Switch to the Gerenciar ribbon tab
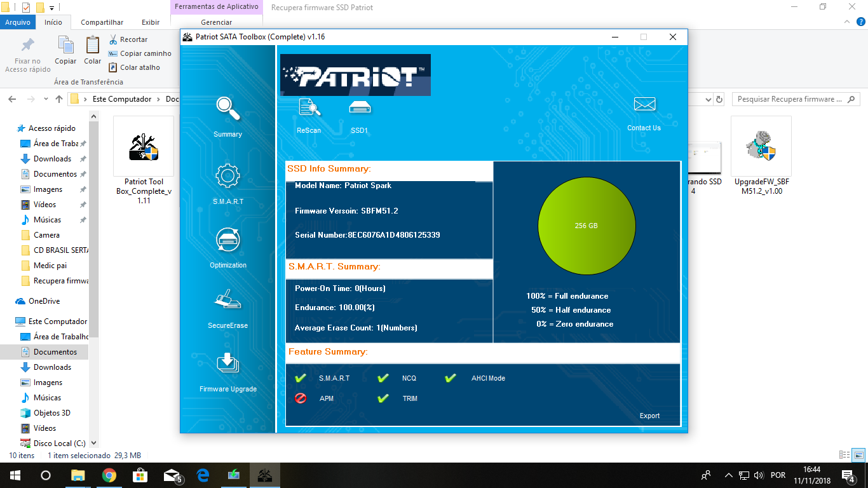This screenshot has height=488, width=868. pos(216,22)
